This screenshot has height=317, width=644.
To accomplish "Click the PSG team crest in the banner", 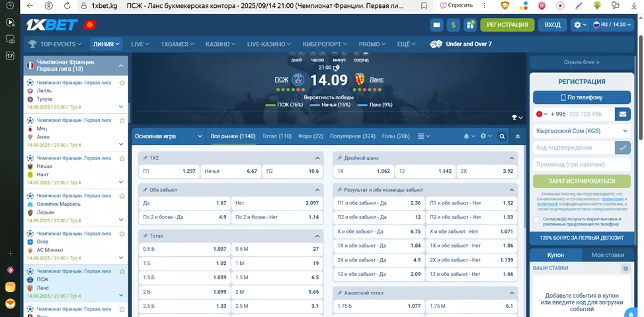I will pos(298,80).
